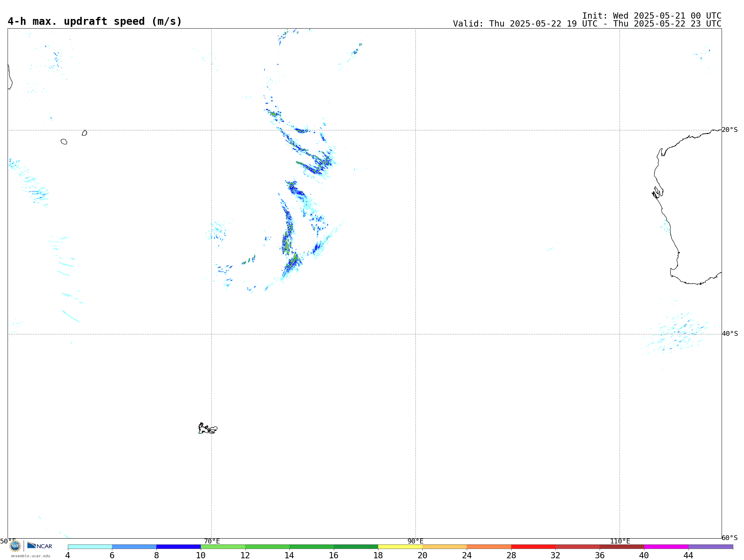Screen dimensions: 744x560
Task: Click the dark blue 8-10 colorbar swatch
Action: (x=178, y=547)
